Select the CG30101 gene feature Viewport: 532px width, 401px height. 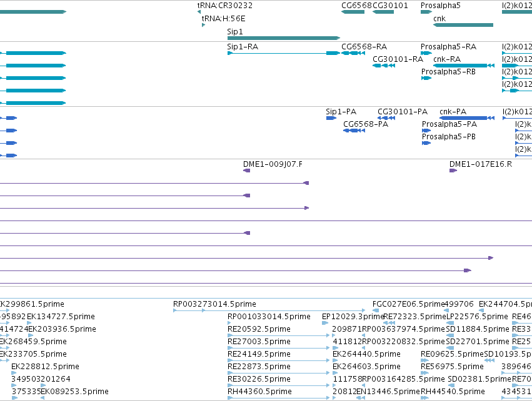(383, 12)
